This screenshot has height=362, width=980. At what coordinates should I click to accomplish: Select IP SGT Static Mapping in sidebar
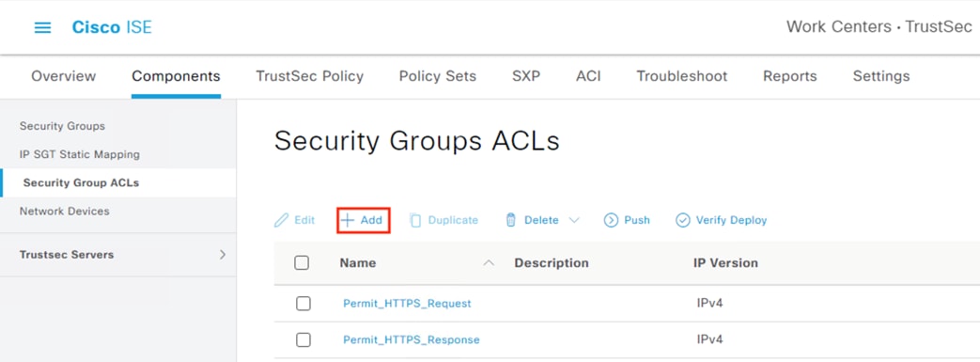click(x=79, y=154)
